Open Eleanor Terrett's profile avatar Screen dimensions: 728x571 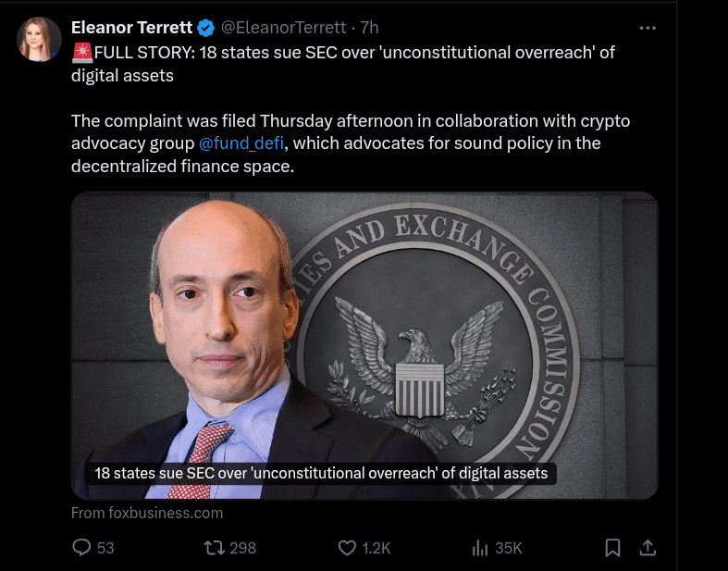40,39
